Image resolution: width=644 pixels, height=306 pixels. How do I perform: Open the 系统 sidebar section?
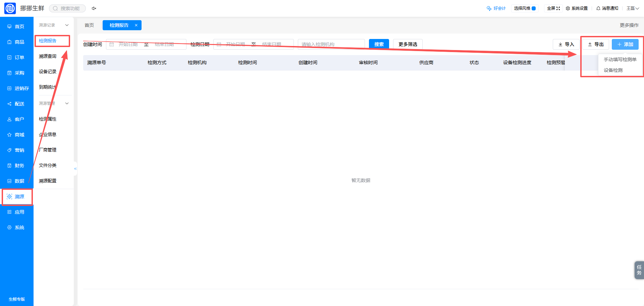pos(17,227)
